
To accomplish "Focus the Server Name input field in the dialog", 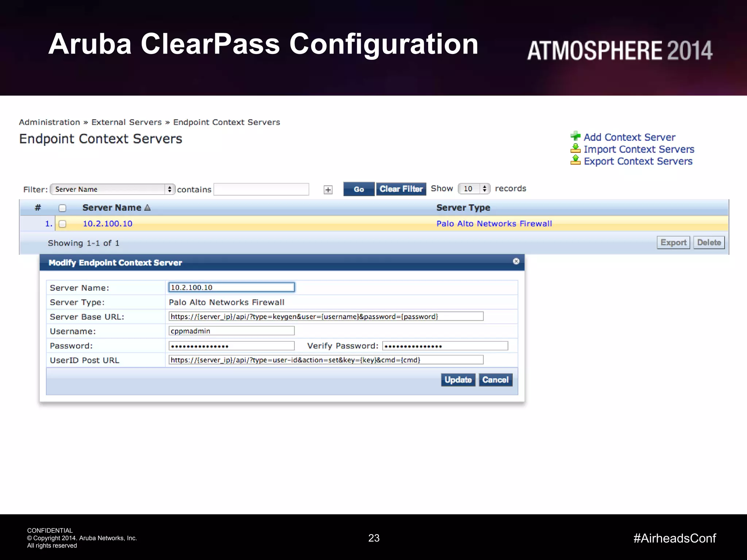I will (231, 287).
